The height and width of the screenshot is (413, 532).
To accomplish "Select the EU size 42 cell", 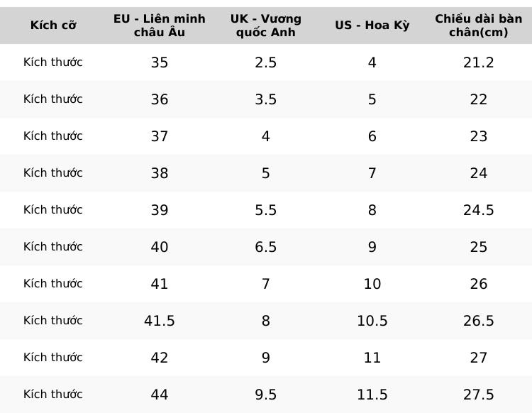I will click(160, 358).
